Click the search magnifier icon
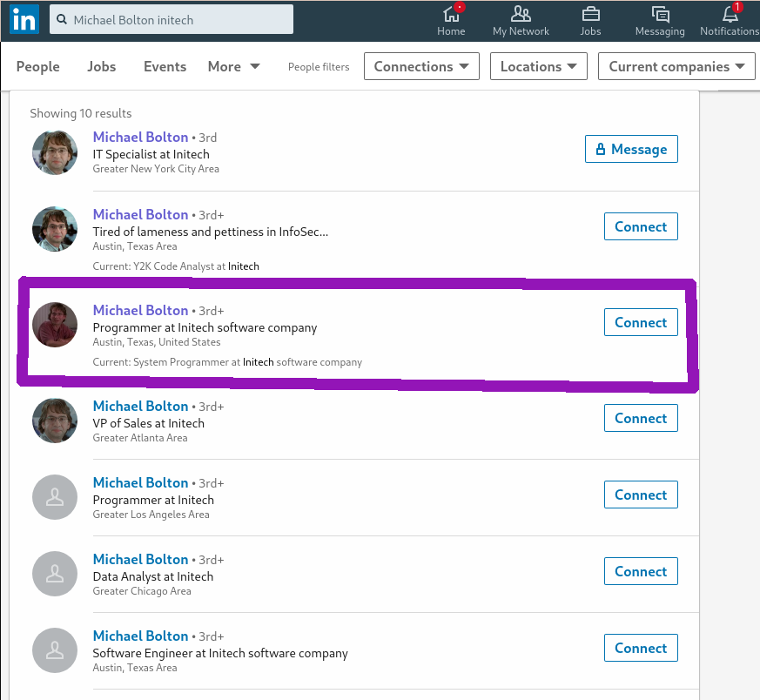This screenshot has width=760, height=700. [x=61, y=19]
